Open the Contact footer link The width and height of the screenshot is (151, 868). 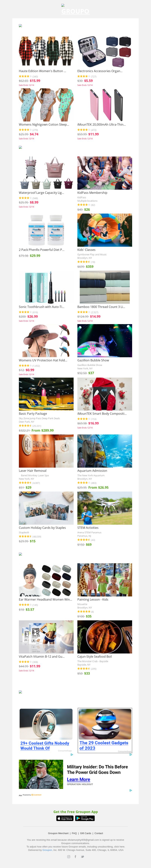[x=99, y=833]
